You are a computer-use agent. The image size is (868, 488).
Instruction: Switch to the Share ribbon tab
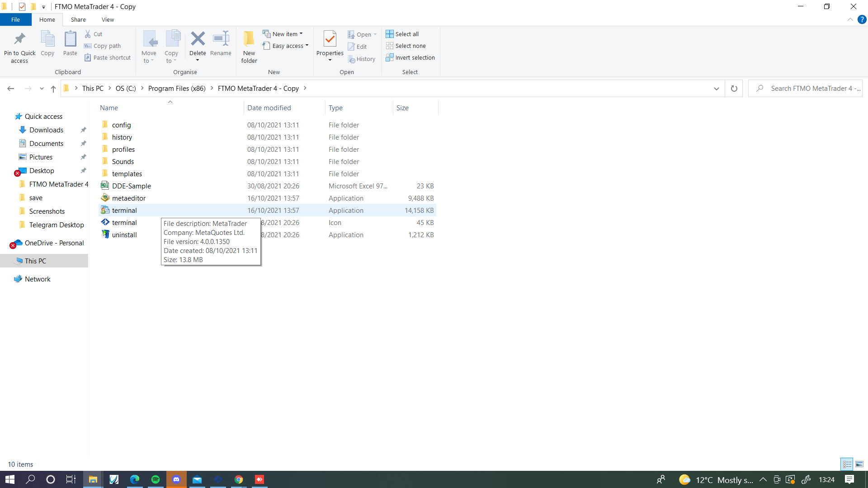pyautogui.click(x=78, y=19)
